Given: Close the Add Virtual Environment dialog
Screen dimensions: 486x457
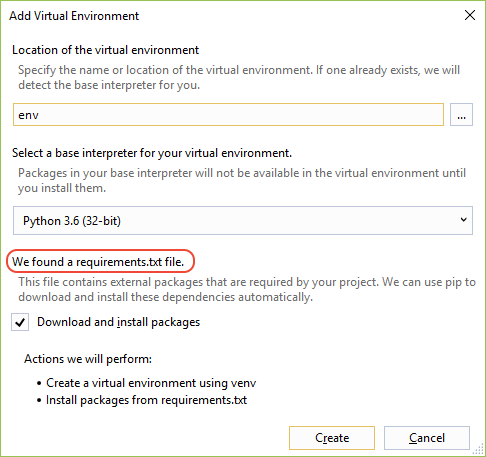Looking at the screenshot, I should click(470, 15).
